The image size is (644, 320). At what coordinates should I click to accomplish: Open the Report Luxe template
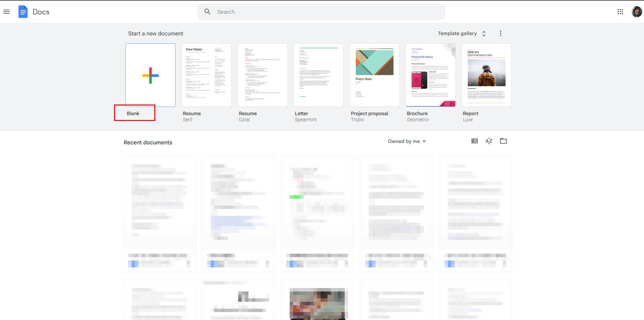click(487, 75)
